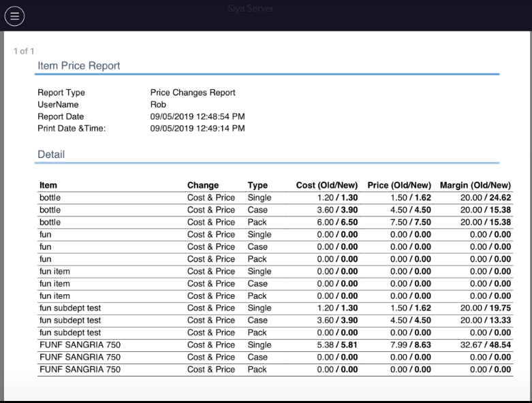Viewport: 532px width, 403px height.
Task: Click the margin cell showing 32.67 / 48.54
Action: click(x=484, y=345)
